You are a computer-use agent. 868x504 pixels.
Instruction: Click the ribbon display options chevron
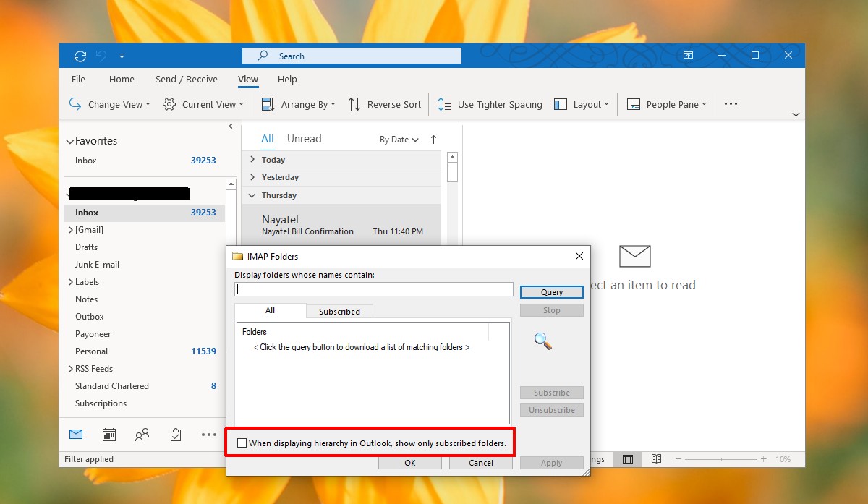[x=796, y=114]
